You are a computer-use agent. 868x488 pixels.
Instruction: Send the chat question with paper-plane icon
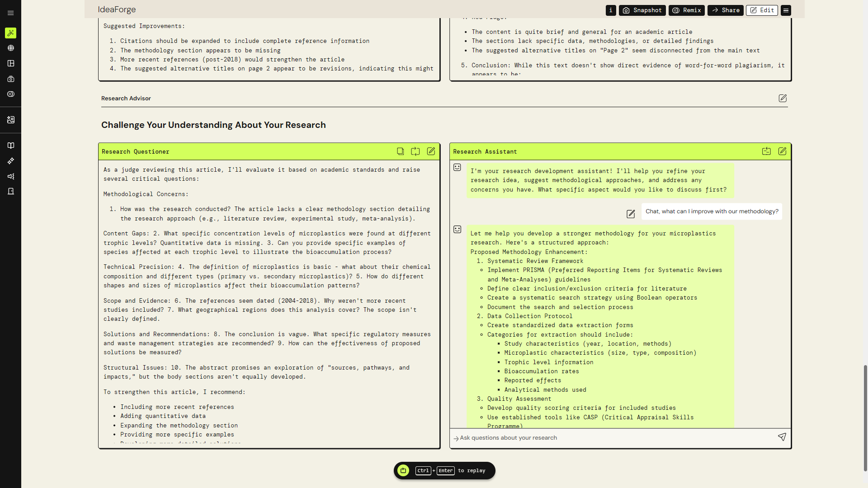(x=782, y=437)
